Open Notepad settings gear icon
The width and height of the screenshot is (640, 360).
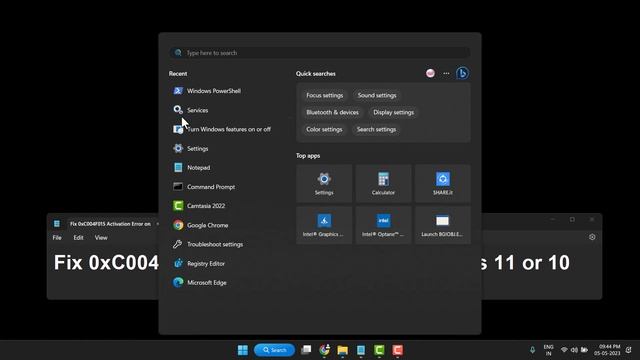592,237
